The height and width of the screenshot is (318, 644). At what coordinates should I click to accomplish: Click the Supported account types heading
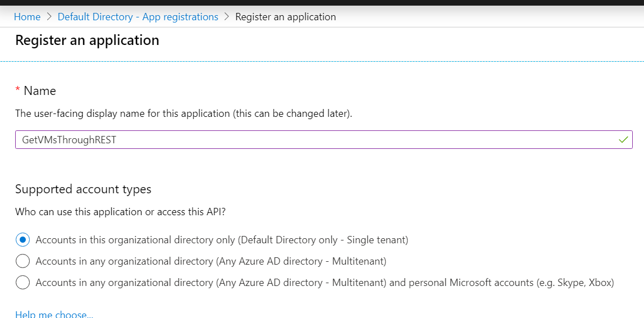[x=83, y=189]
